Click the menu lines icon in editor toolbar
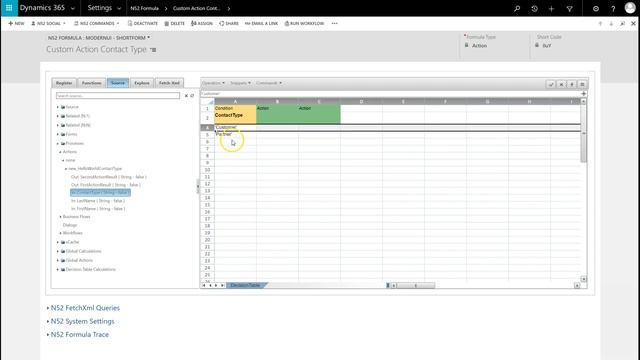 (x=582, y=84)
